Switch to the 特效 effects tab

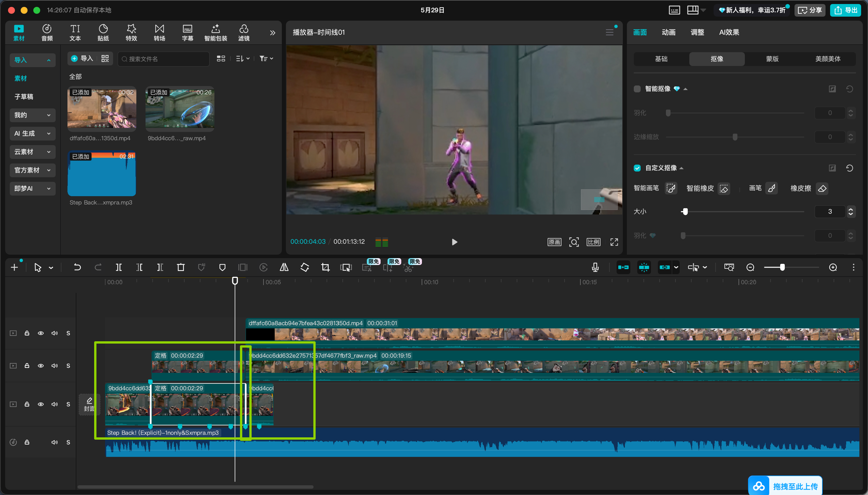tap(131, 33)
